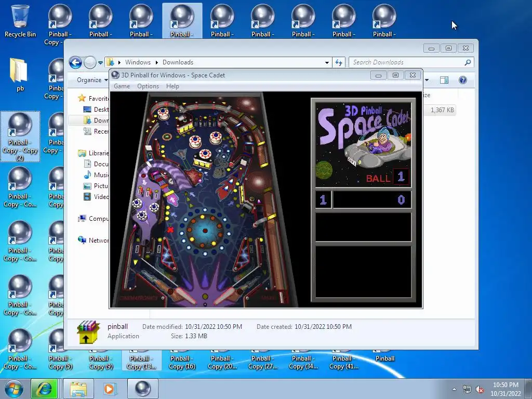Click the pinball application icon in details pane
532x399 pixels.
88,331
